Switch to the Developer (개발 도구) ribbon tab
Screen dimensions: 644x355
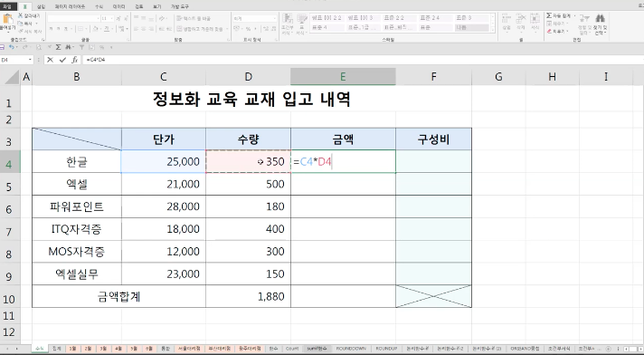point(179,6)
